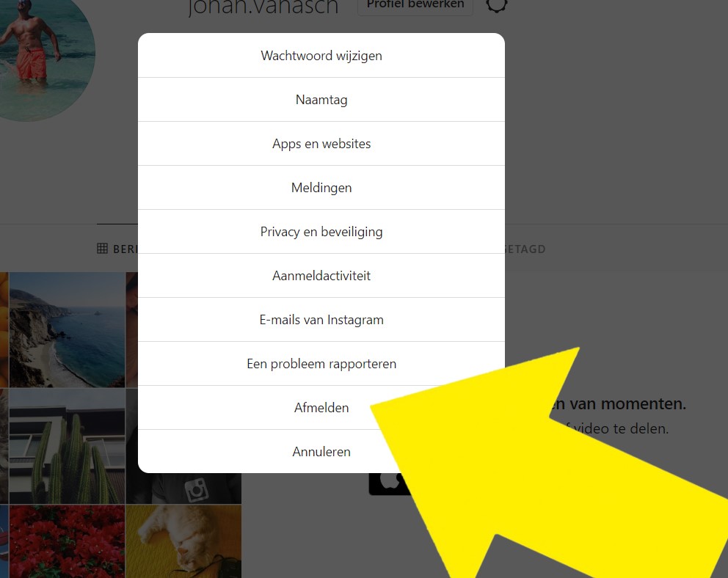Open the orange cat photo
The height and width of the screenshot is (578, 728).
183,541
